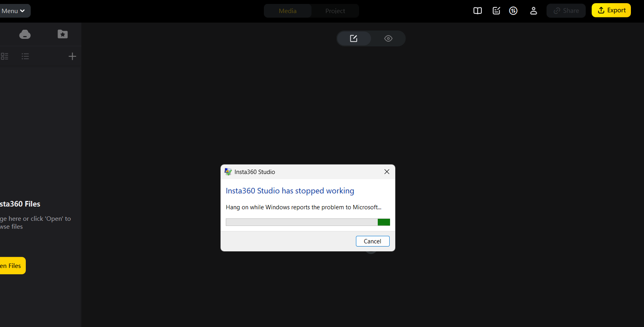Click 'Insta360 Studio has stopped working' heading
This screenshot has width=644, height=327.
[290, 191]
